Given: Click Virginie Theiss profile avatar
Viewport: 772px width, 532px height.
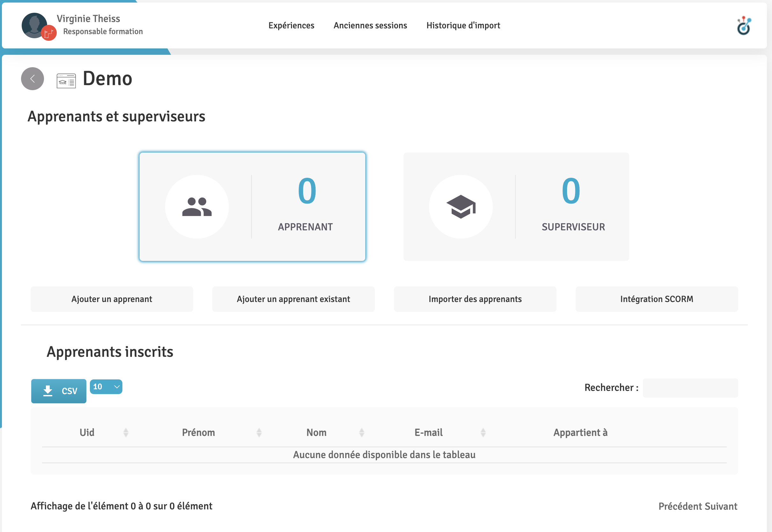Looking at the screenshot, I should (x=34, y=25).
